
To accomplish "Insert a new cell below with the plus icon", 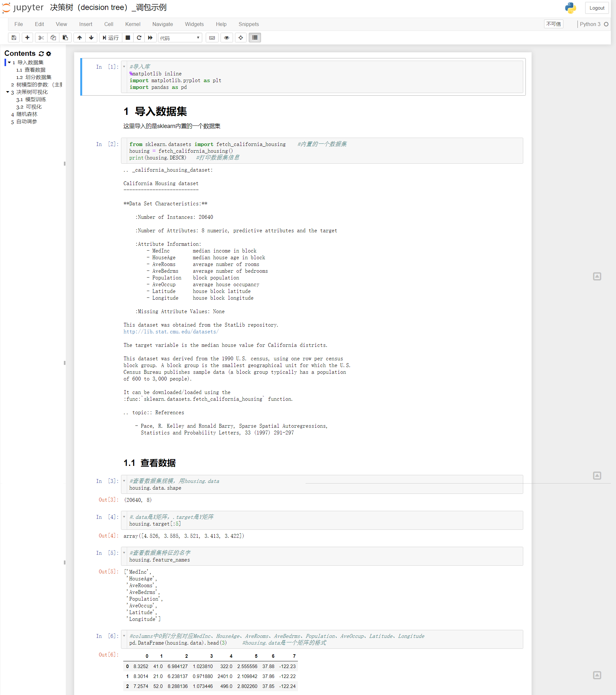I will click(x=27, y=38).
